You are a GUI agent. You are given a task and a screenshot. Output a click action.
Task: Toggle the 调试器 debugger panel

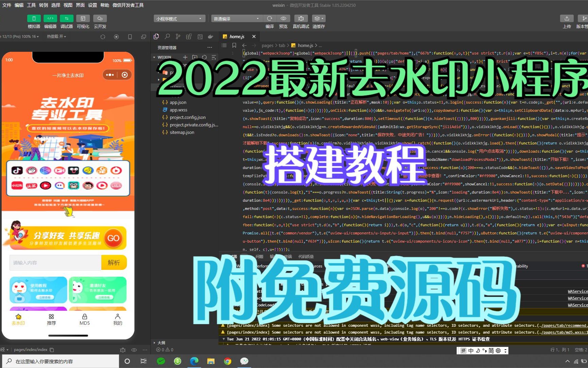coord(67,18)
